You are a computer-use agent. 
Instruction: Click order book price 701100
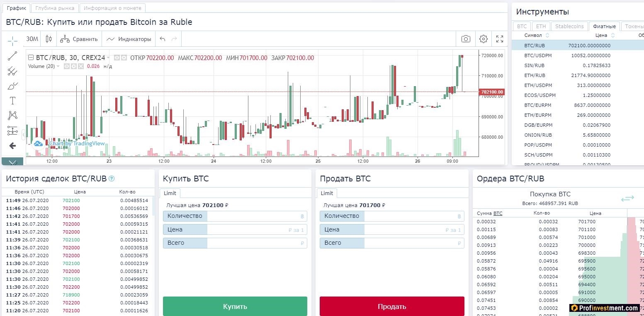click(587, 229)
